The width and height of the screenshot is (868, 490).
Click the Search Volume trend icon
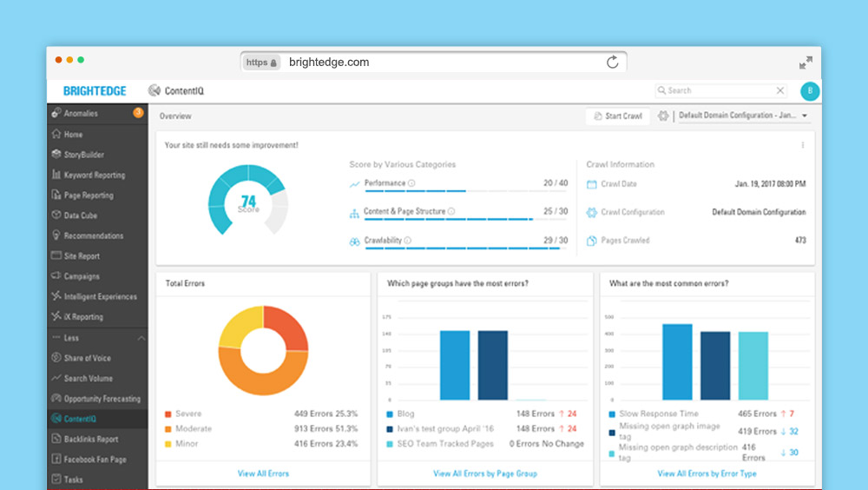(56, 378)
